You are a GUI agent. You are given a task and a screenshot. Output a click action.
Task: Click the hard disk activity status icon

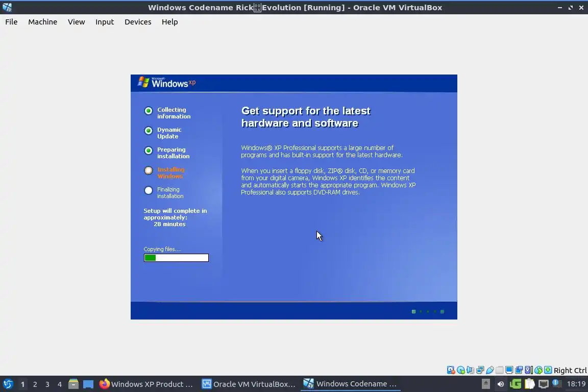[x=451, y=370]
